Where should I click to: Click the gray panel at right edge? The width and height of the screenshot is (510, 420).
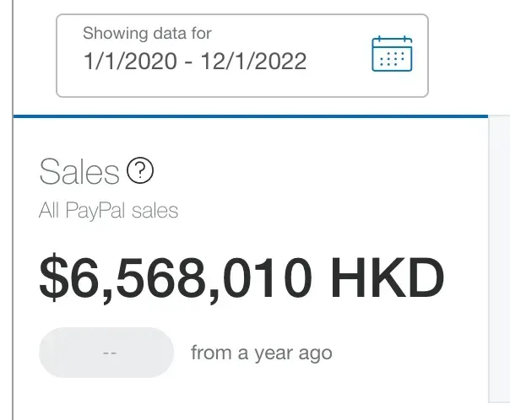pos(499,259)
